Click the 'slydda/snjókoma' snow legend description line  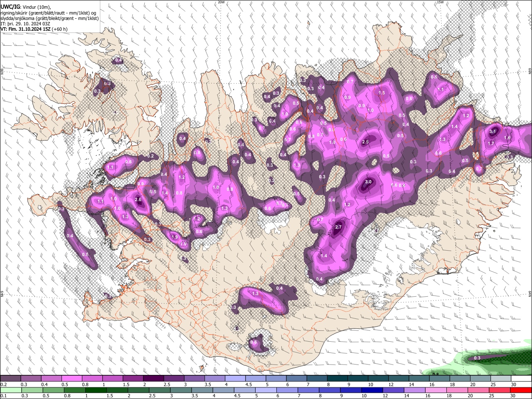click(49, 18)
